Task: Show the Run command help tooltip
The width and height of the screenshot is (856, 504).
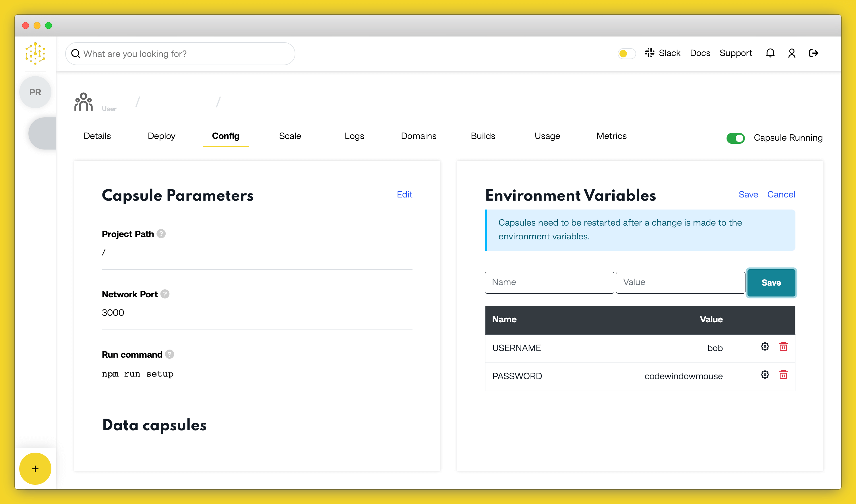Action: tap(169, 354)
